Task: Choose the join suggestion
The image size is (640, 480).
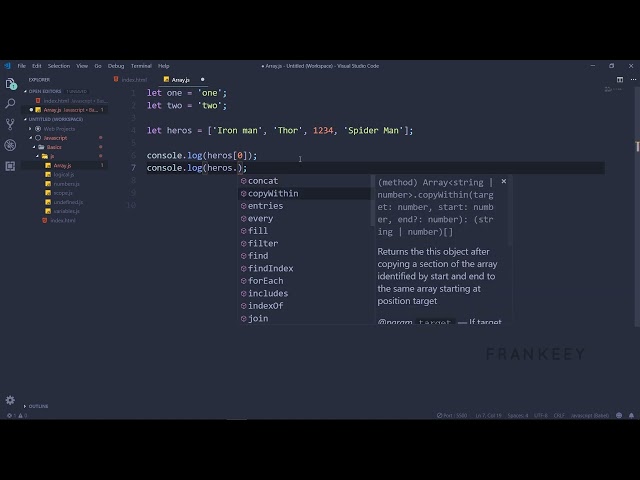Action: pos(304,318)
